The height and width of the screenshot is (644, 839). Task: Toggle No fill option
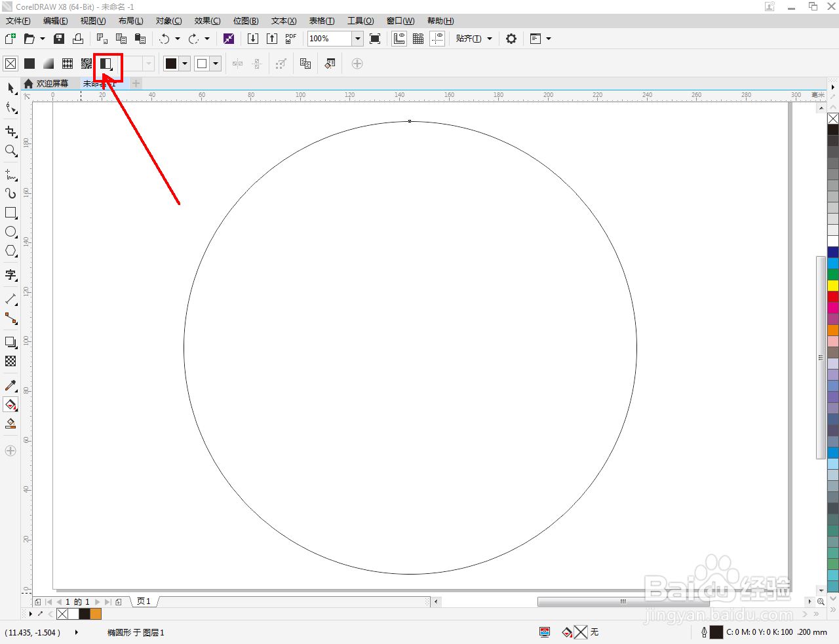(x=10, y=64)
